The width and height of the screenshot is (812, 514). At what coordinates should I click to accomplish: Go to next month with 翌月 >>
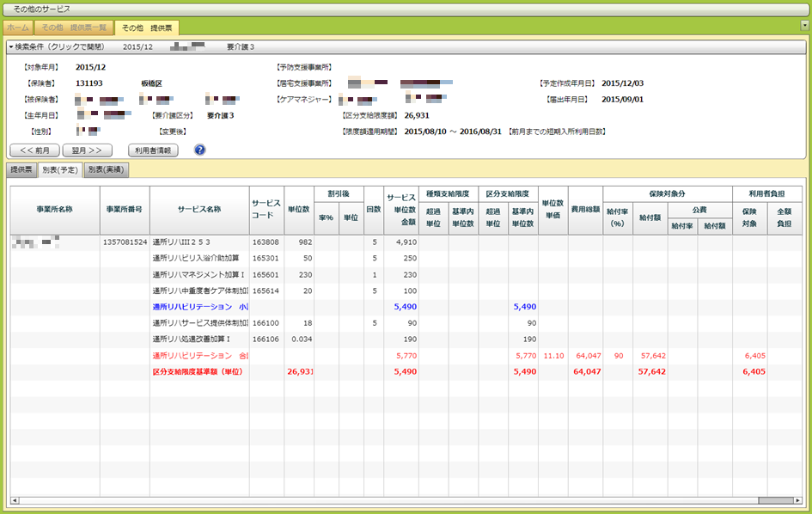click(x=87, y=150)
